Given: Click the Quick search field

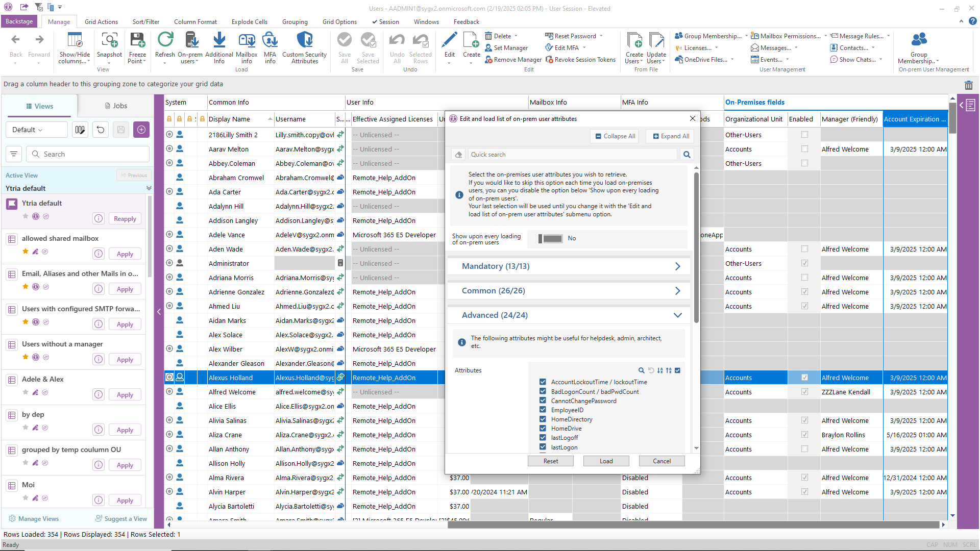Looking at the screenshot, I should tap(572, 155).
